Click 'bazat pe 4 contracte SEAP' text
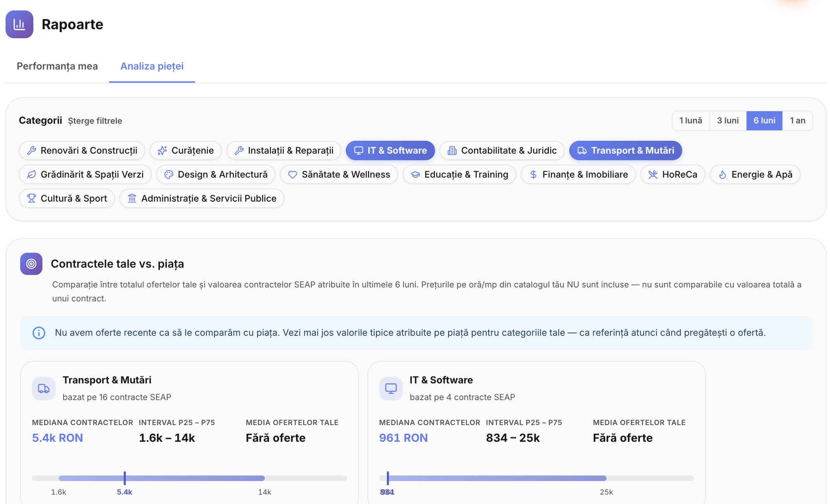This screenshot has width=830, height=504. click(x=462, y=397)
